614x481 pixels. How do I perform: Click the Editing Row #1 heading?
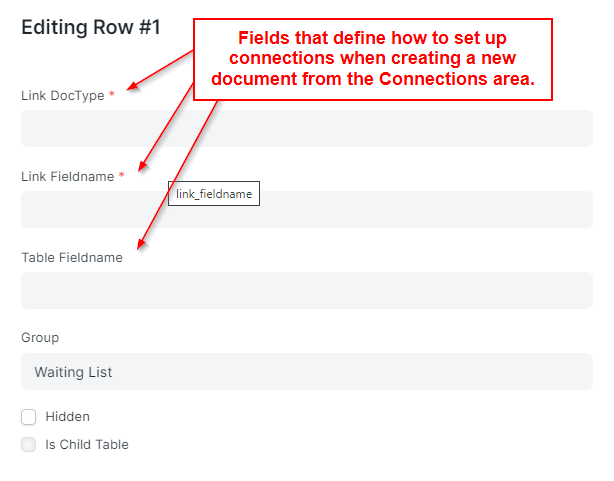click(91, 27)
